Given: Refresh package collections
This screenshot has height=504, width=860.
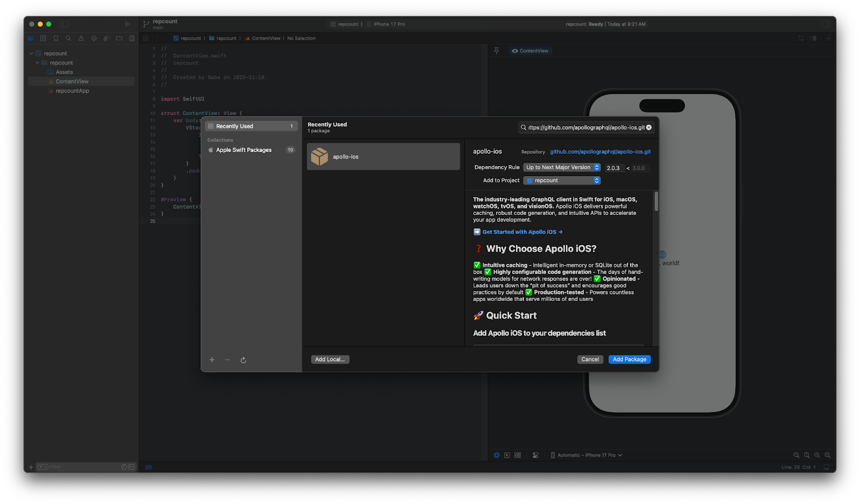Looking at the screenshot, I should (x=243, y=360).
